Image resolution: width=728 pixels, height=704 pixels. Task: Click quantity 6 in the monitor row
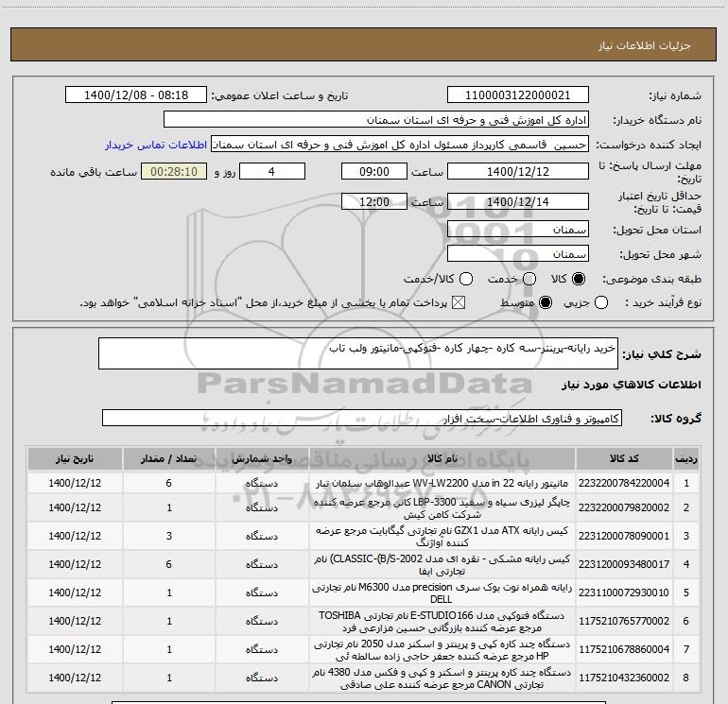pos(169,483)
